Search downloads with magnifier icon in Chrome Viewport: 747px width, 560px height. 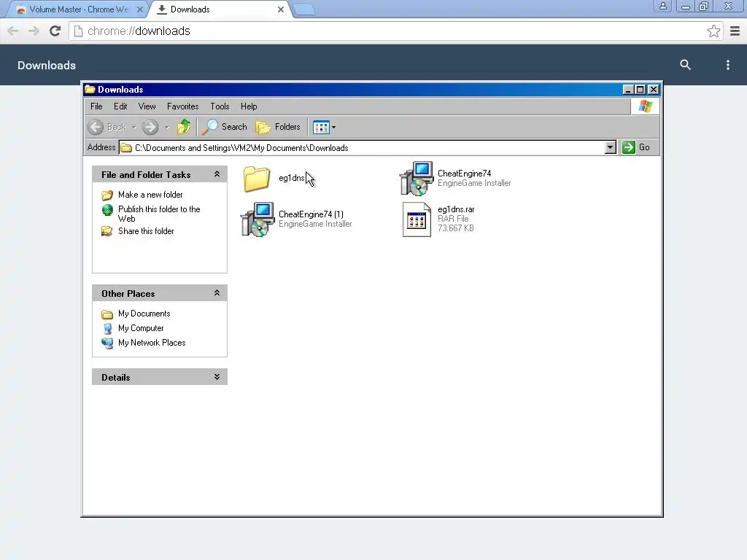click(685, 65)
